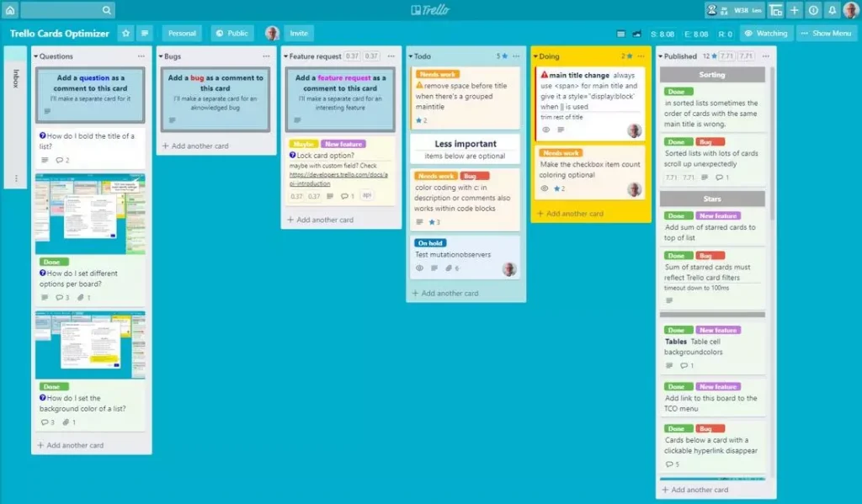The height and width of the screenshot is (504, 862).
Task: Open the create plus icon in header
Action: tap(794, 10)
